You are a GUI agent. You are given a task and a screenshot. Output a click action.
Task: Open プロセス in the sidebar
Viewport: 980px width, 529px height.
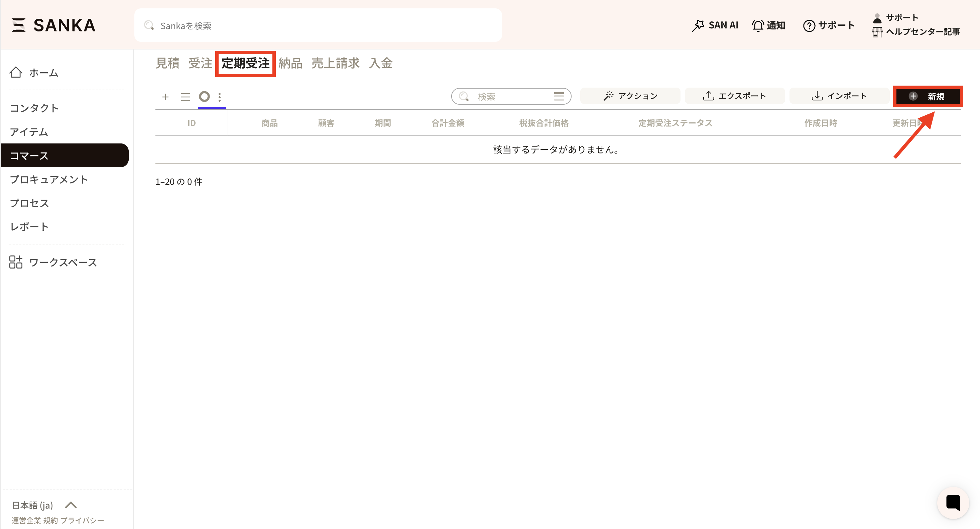[x=29, y=203]
